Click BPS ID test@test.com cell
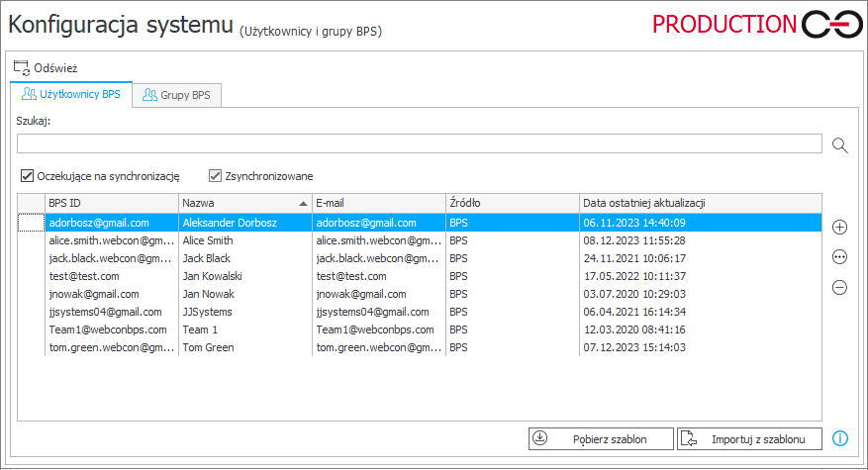This screenshot has width=868, height=470. click(x=111, y=276)
